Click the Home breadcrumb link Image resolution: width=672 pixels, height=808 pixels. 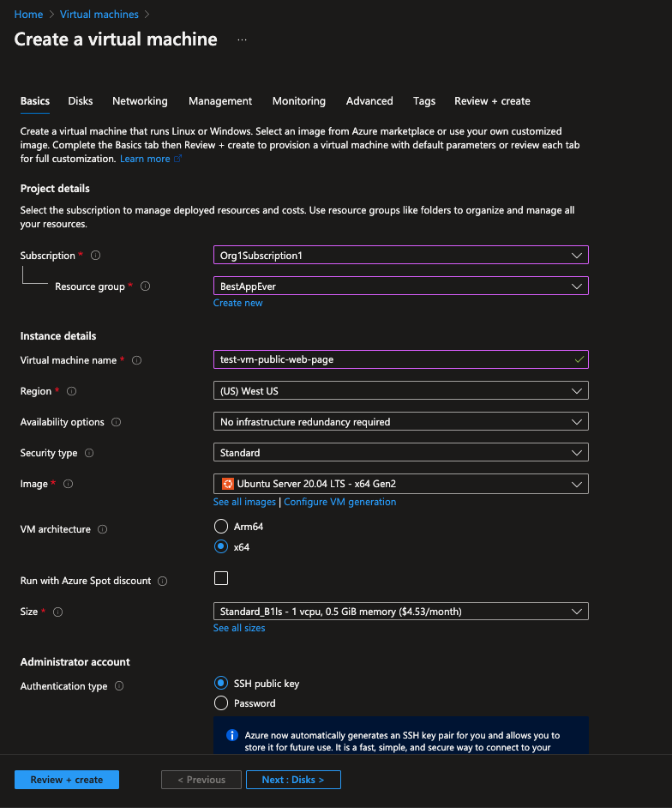point(29,15)
